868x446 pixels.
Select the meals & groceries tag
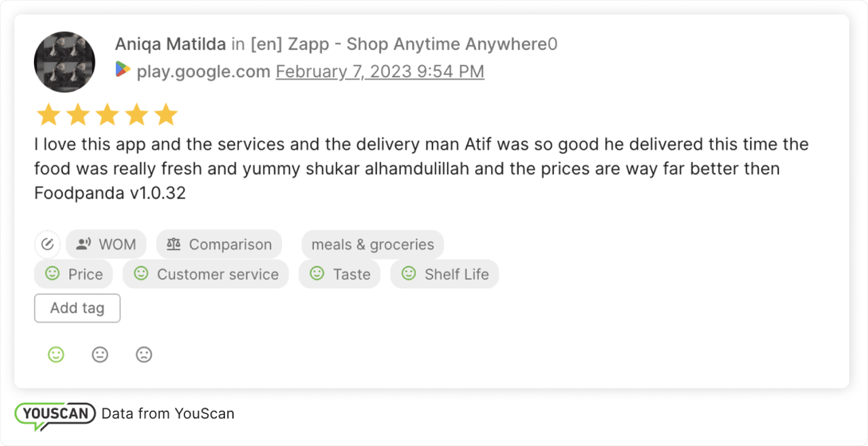coord(372,244)
